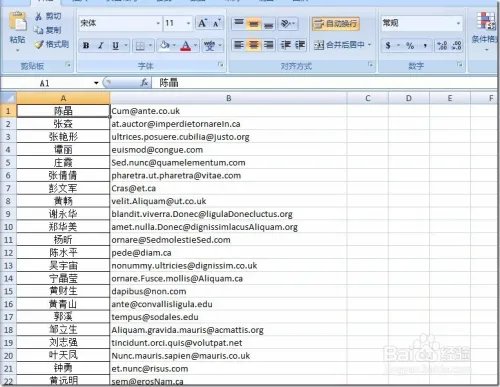Decrease decimal places

click(x=456, y=45)
